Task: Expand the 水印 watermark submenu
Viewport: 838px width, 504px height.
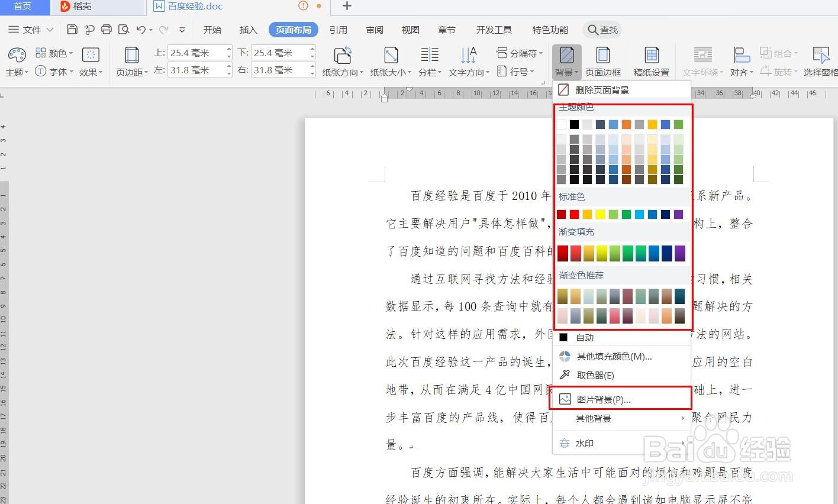Action: (x=585, y=442)
